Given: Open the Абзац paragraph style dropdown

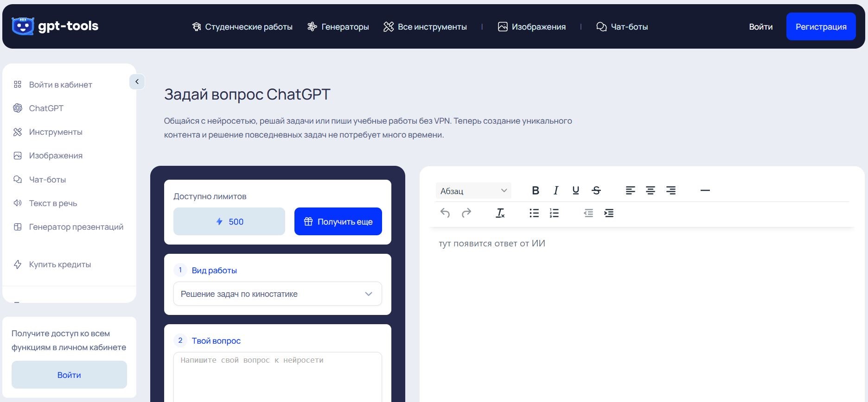Looking at the screenshot, I should (x=473, y=191).
